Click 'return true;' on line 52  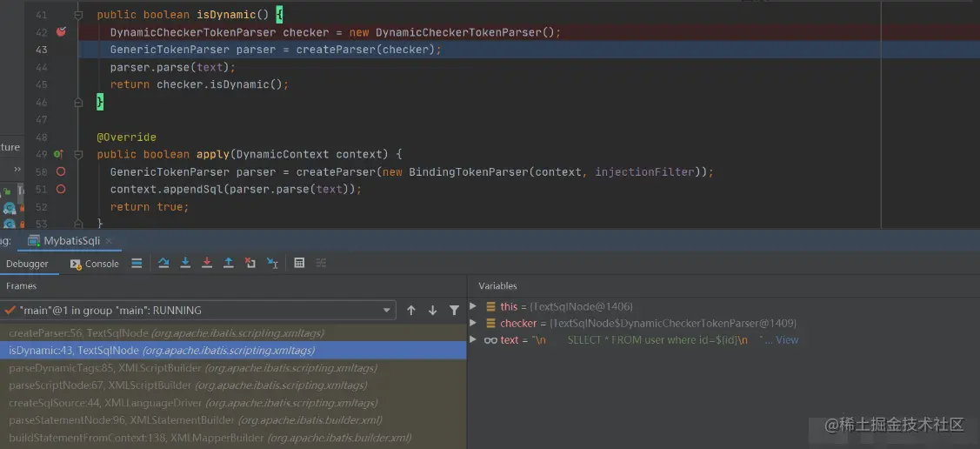[x=150, y=206]
